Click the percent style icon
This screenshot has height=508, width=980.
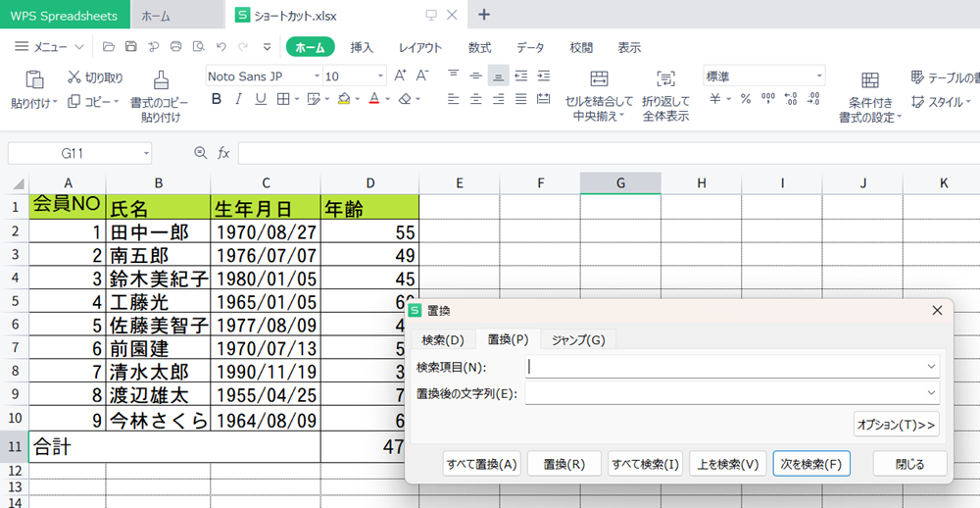[x=746, y=99]
